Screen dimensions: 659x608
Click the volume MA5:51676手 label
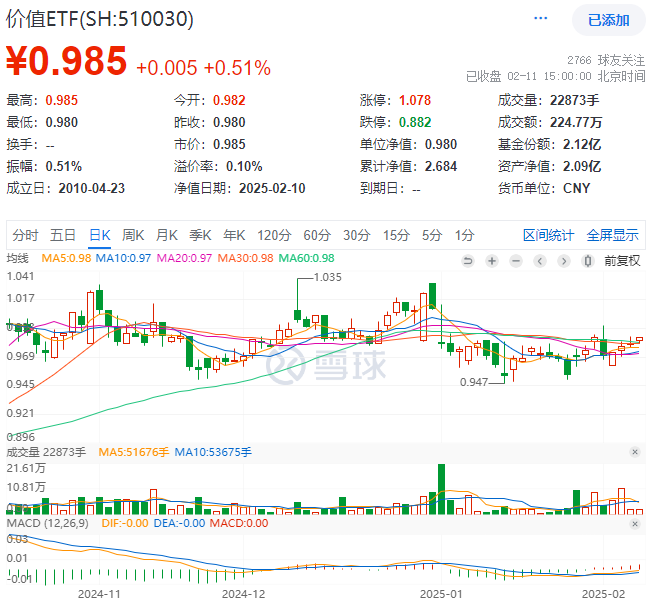[x=134, y=452]
